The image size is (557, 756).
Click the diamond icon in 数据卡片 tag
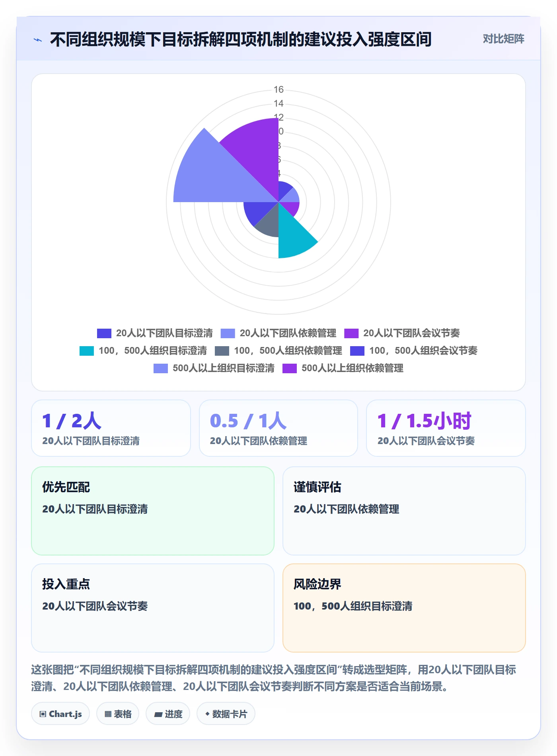[x=207, y=714]
